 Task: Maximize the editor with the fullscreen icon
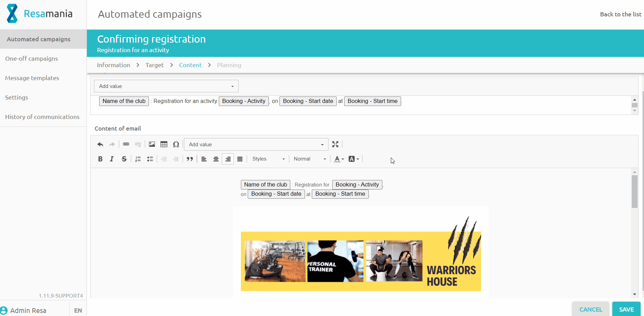pyautogui.click(x=335, y=144)
